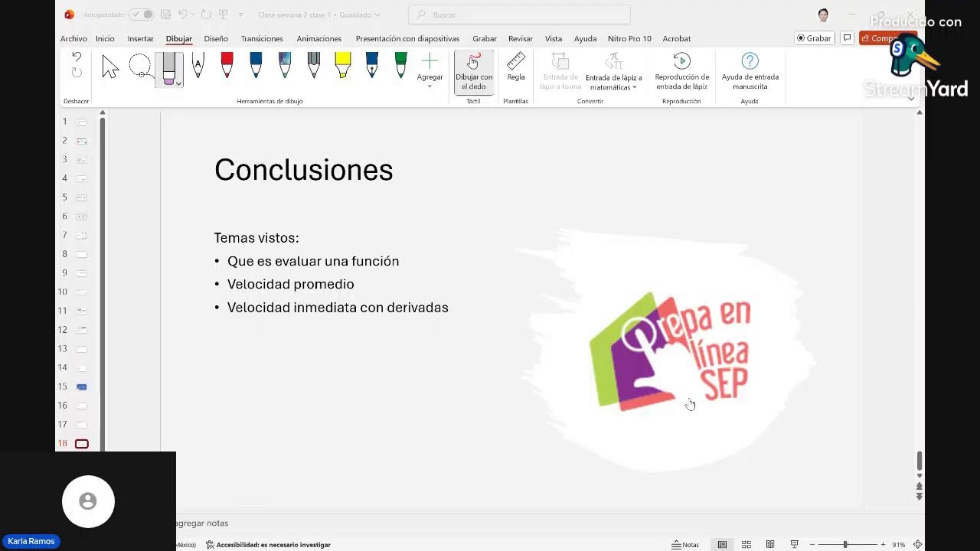Toggle the Notas button in status bar
Screen dimensions: 980x551
[685, 545]
